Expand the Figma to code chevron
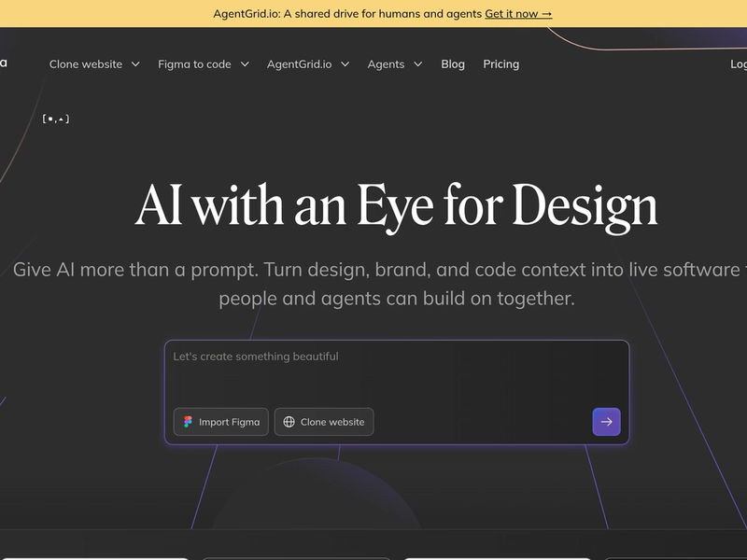This screenshot has height=560, width=747. pyautogui.click(x=245, y=64)
